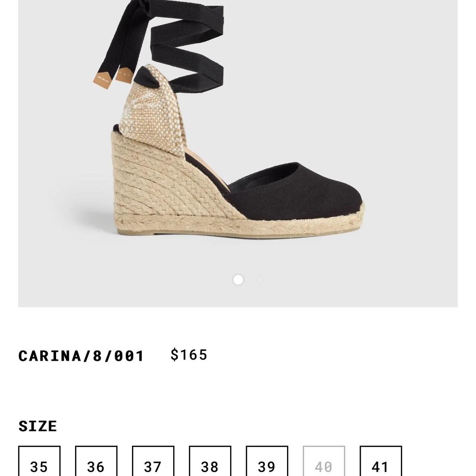This screenshot has height=476, width=476.
Task: Tap the SIZE section heading
Action: pos(38,426)
